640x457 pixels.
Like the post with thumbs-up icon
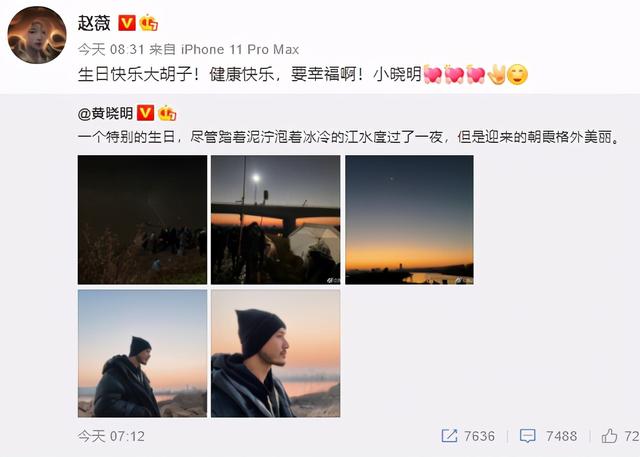609,436
